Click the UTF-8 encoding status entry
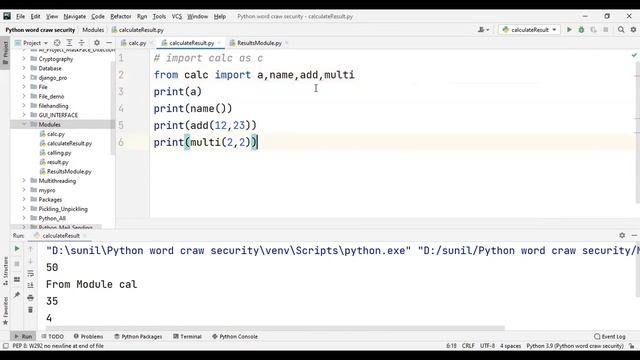 (487, 346)
